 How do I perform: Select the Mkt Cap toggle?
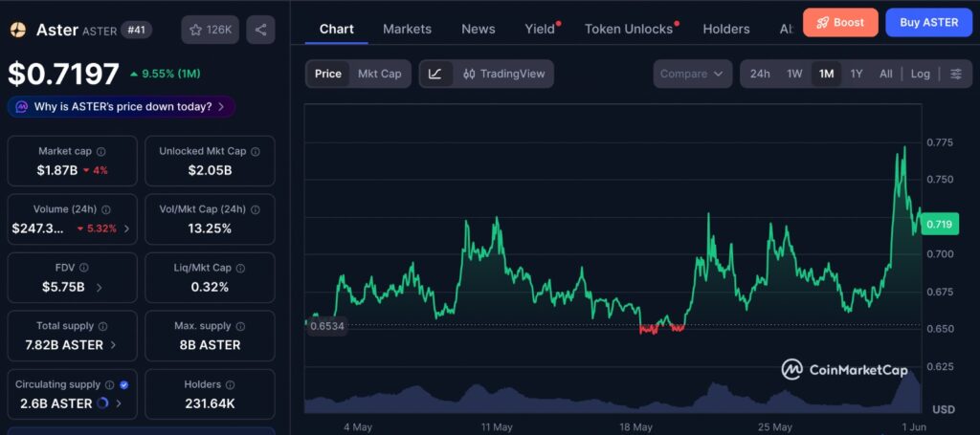(x=379, y=74)
